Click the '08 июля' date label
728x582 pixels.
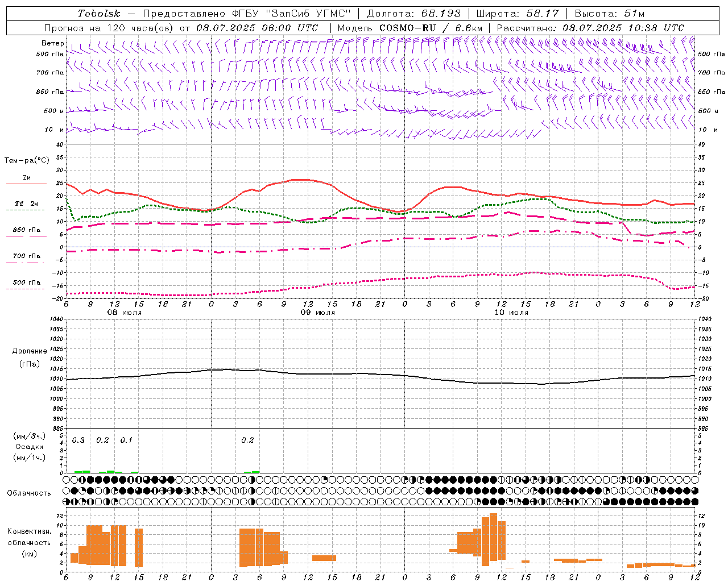click(x=125, y=313)
